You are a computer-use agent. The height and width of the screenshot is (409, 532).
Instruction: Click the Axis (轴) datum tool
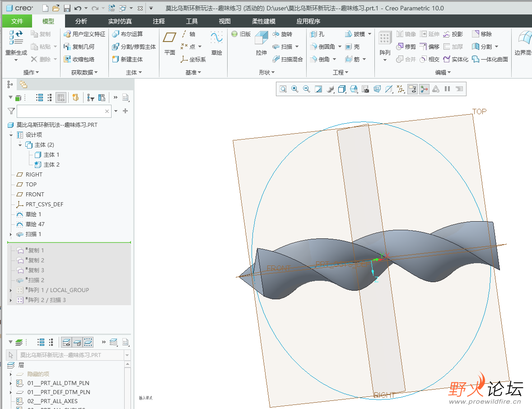[188, 34]
